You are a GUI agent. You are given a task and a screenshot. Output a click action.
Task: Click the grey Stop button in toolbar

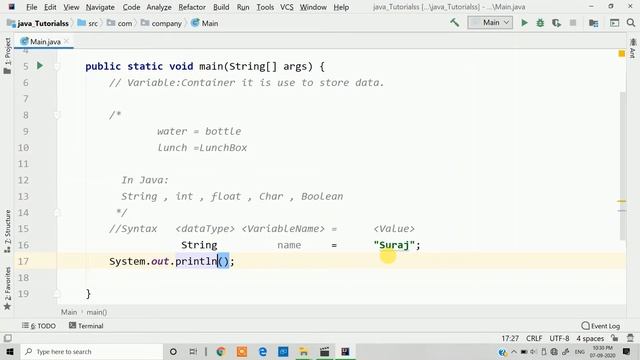pyautogui.click(x=573, y=23)
